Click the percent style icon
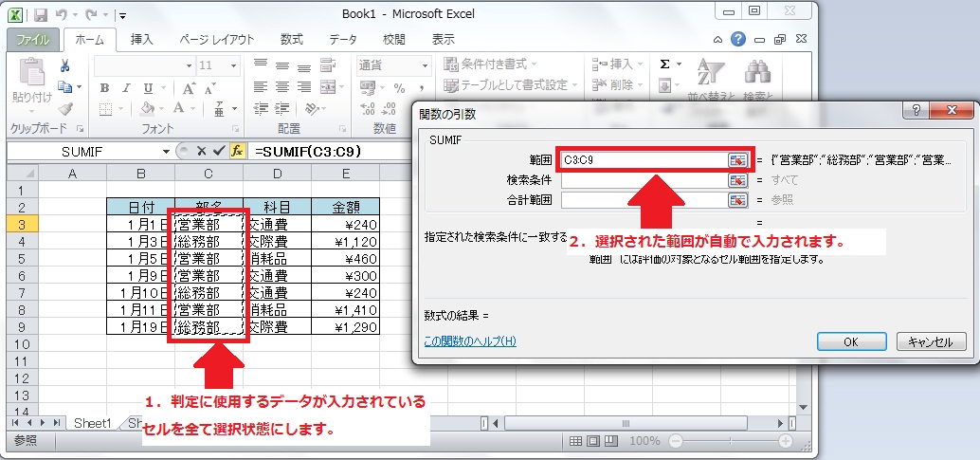Screen dimensions: 980x460 pyautogui.click(x=399, y=87)
